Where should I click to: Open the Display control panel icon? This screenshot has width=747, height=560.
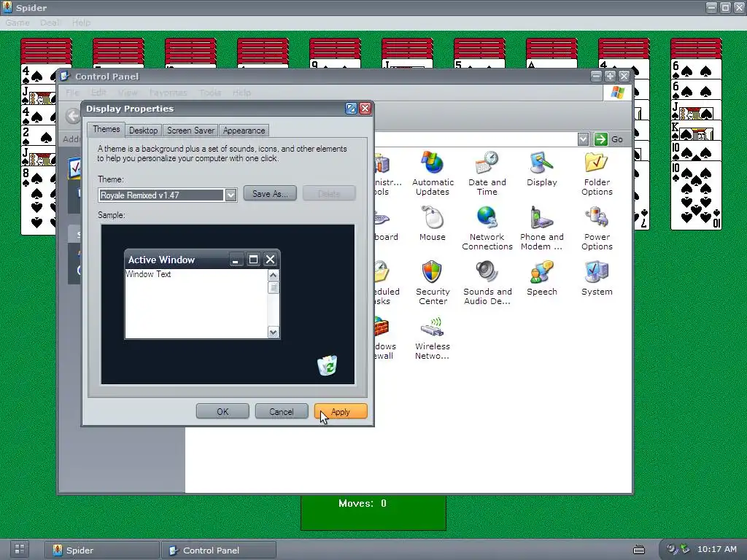542,169
